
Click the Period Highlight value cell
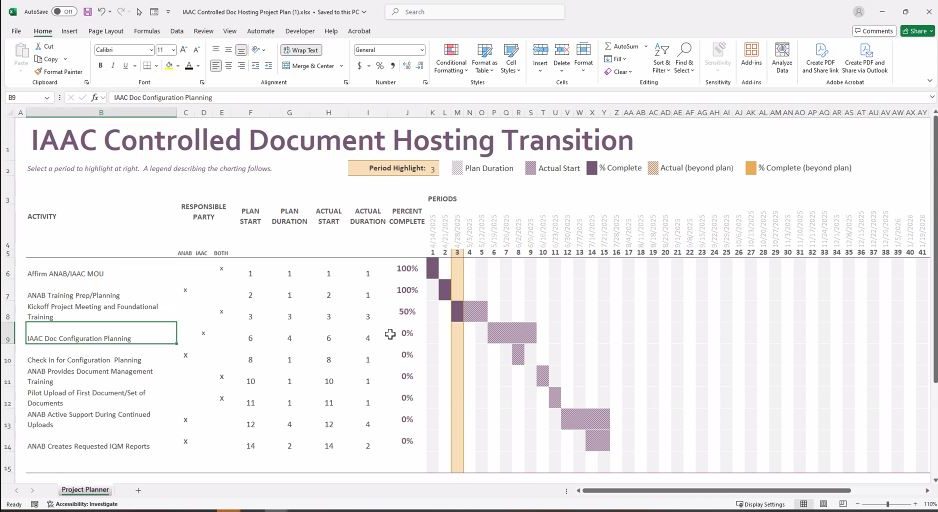coord(433,168)
